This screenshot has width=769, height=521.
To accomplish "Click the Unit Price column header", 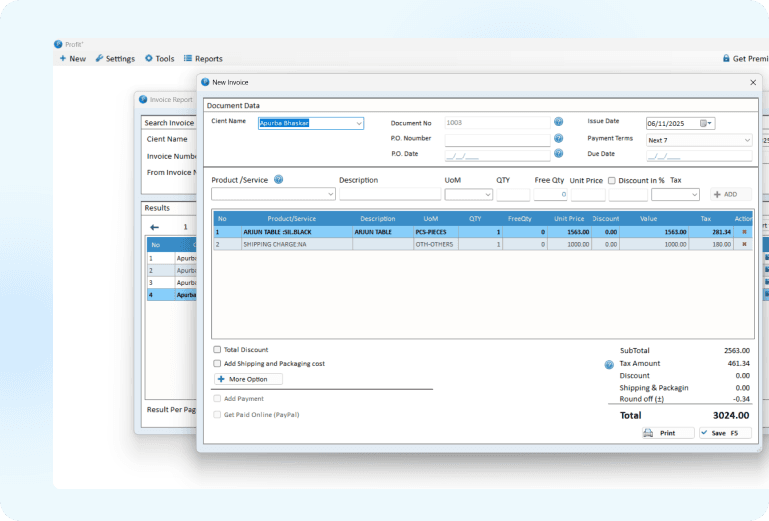I will (569, 218).
